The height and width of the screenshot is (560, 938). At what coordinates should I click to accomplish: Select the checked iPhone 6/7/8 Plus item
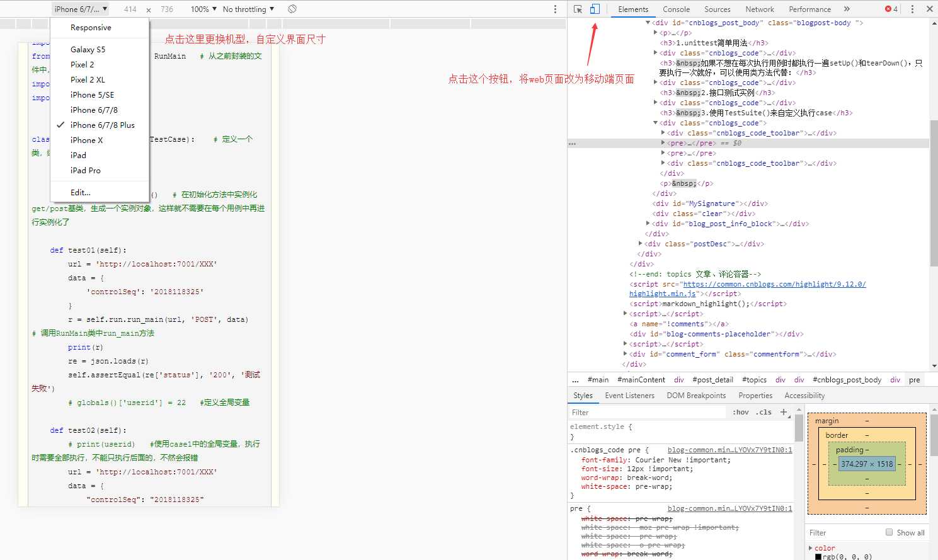coord(100,125)
